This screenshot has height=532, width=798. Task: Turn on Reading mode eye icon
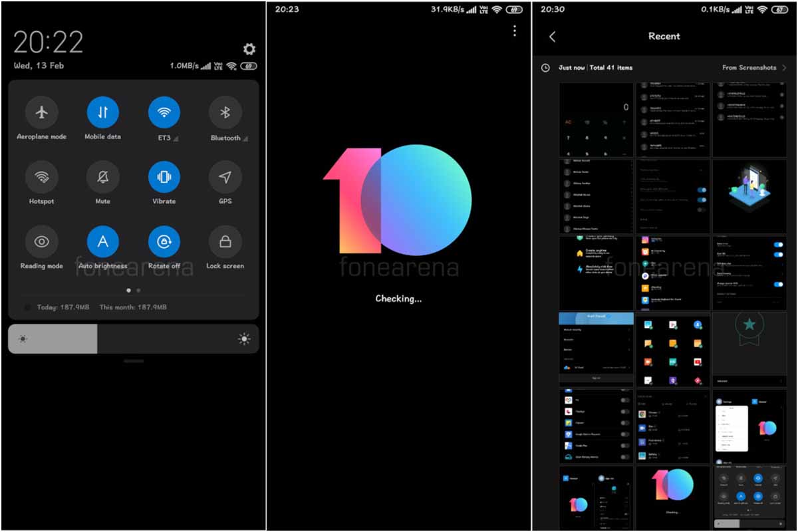tap(42, 241)
